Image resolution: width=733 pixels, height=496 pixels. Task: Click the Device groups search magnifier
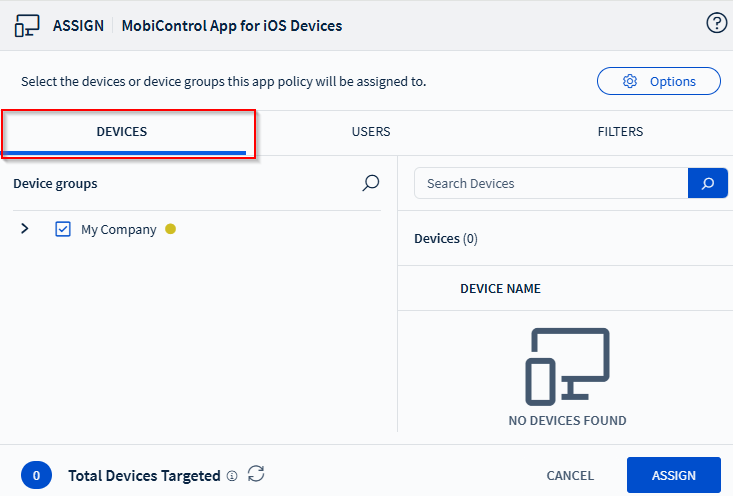370,183
